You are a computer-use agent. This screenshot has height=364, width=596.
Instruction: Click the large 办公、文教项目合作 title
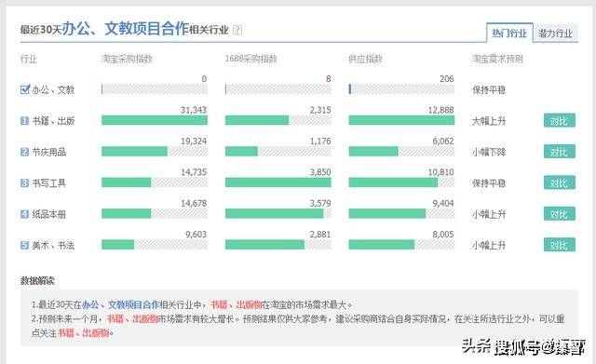coord(126,29)
